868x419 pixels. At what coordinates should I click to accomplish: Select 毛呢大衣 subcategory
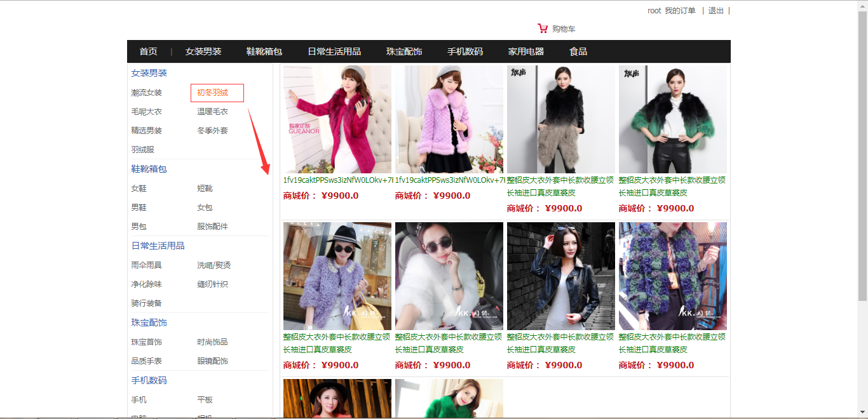[x=147, y=112]
